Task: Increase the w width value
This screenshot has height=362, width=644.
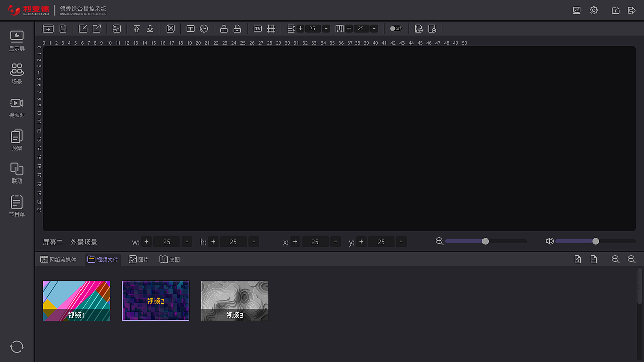Action: [x=147, y=242]
